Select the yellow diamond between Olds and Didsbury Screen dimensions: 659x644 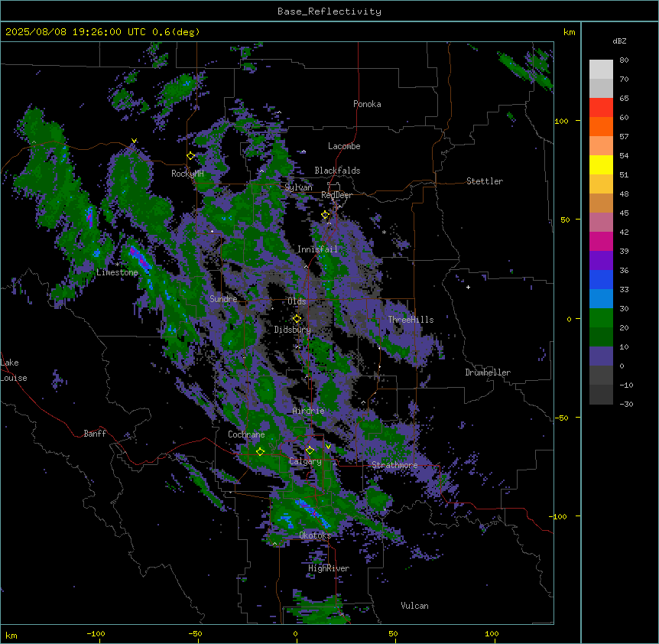(x=297, y=319)
